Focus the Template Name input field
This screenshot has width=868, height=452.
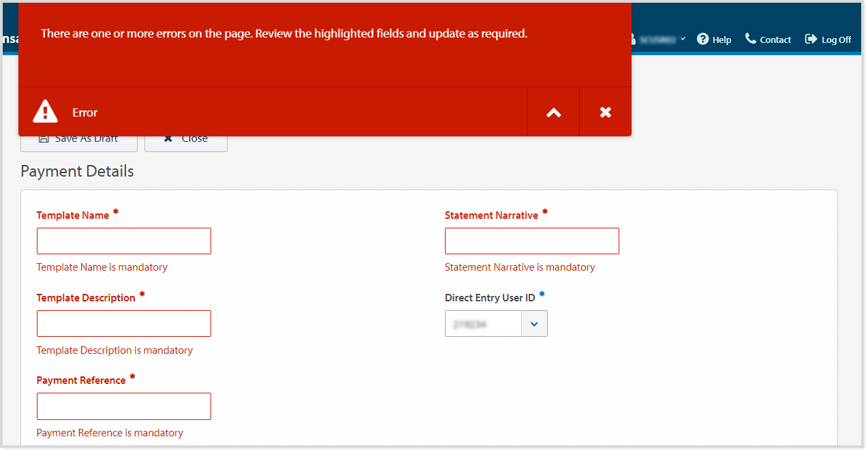click(124, 241)
